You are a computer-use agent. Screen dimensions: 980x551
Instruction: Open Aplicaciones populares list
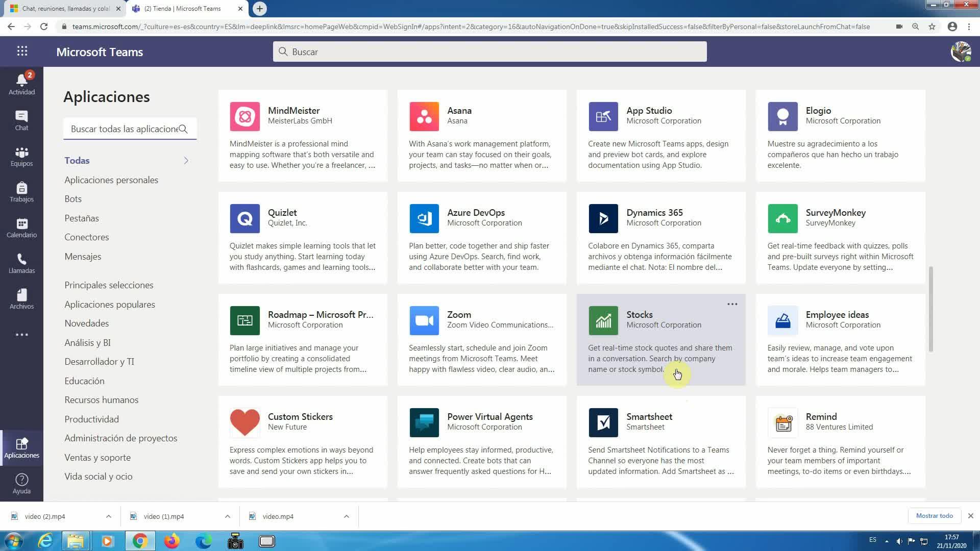[110, 305]
